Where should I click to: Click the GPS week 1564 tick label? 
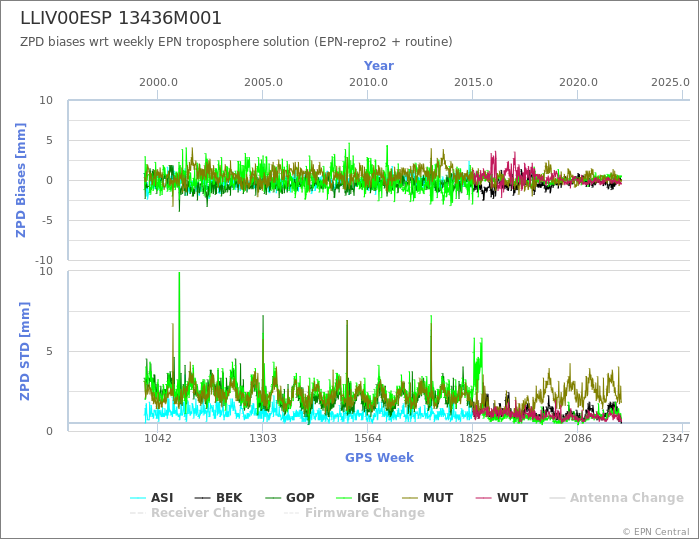[368, 438]
